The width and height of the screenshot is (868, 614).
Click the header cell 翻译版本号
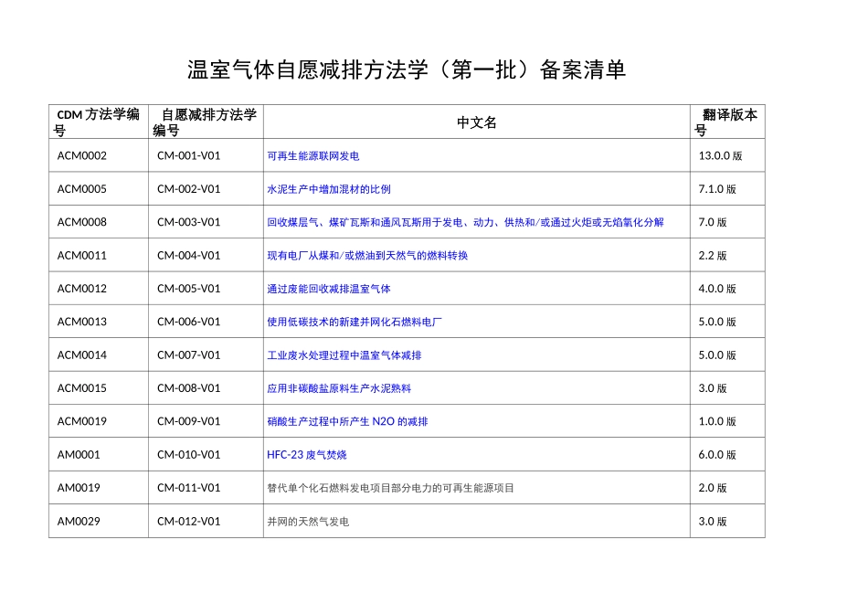point(727,122)
